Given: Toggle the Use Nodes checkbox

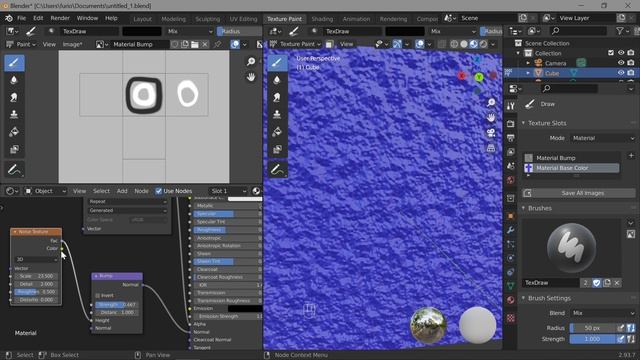Looking at the screenshot, I should click(x=158, y=191).
